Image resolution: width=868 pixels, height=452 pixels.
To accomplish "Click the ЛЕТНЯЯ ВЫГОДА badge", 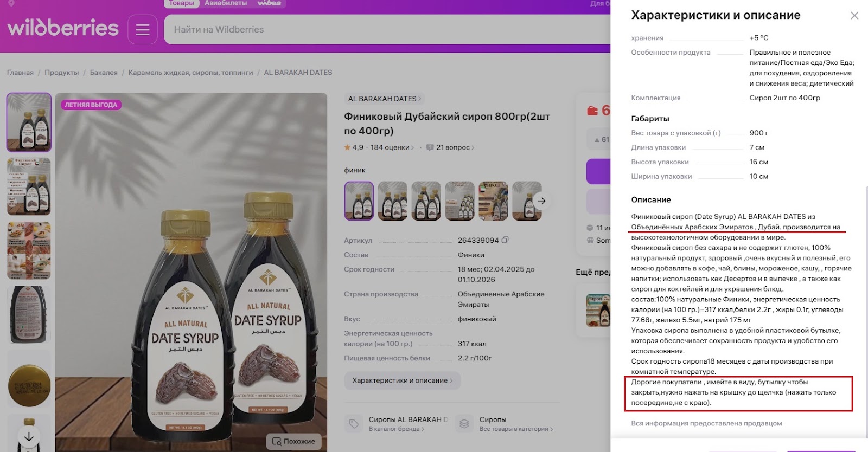I will click(91, 105).
